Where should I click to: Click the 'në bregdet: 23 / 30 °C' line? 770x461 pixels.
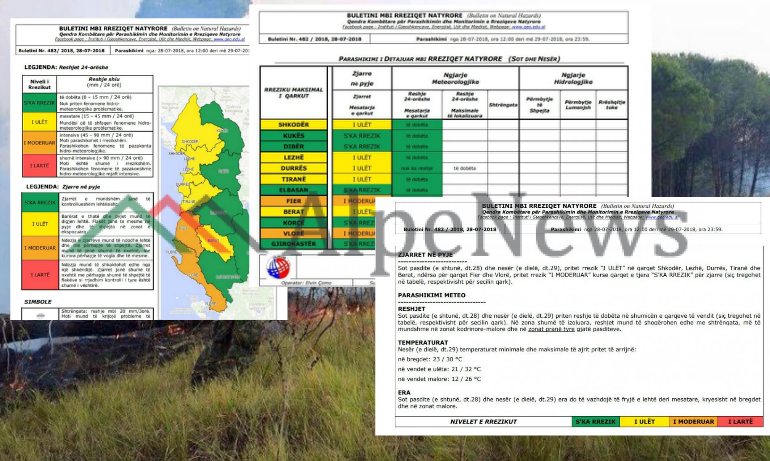pos(430,359)
